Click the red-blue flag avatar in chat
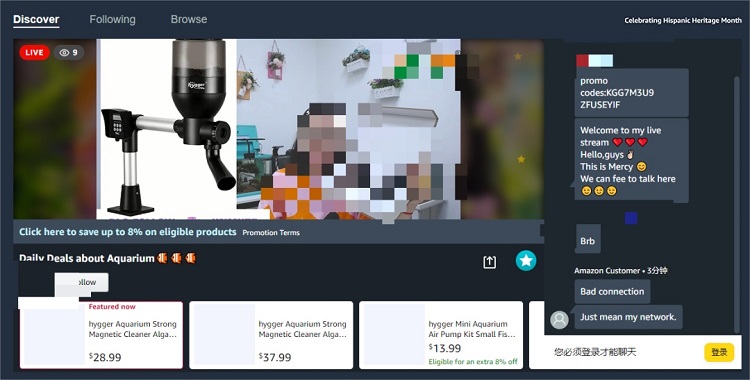 [594, 61]
